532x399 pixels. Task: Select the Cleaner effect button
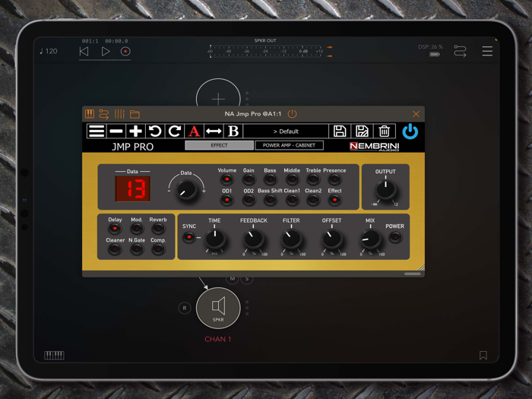[x=115, y=249]
